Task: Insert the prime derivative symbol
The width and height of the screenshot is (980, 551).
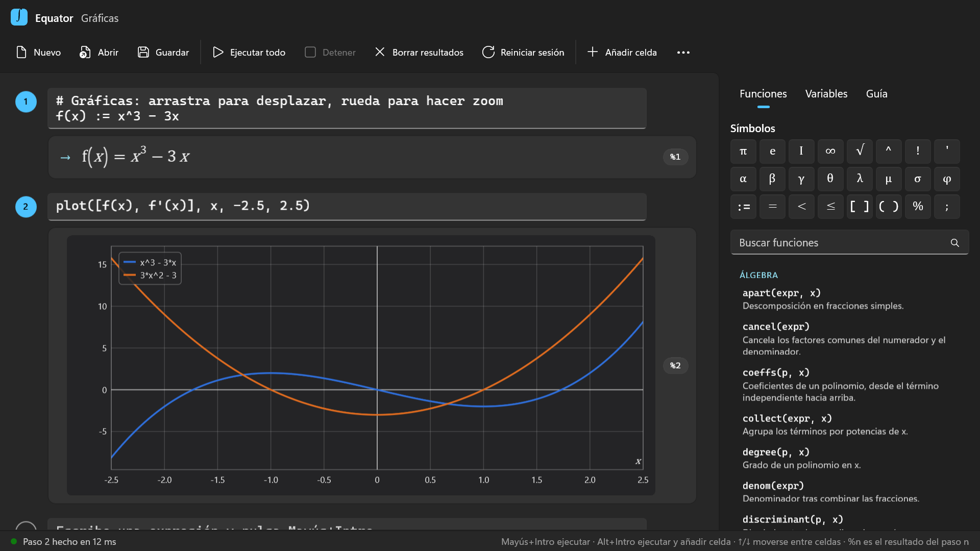Action: [x=947, y=151]
